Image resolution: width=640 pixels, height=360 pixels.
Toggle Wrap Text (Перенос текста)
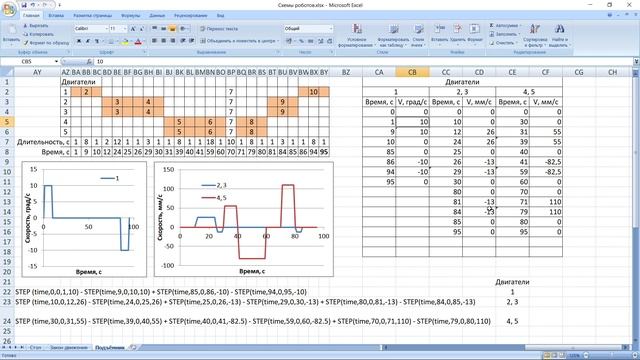pyautogui.click(x=219, y=29)
